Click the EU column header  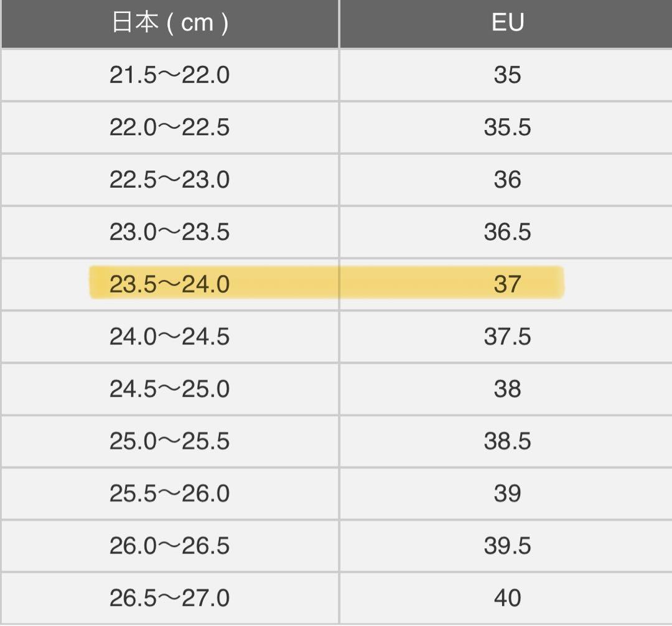tap(507, 23)
